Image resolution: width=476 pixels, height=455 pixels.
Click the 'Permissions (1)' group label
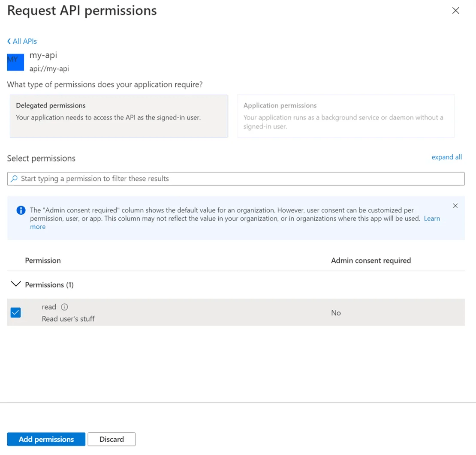click(49, 285)
